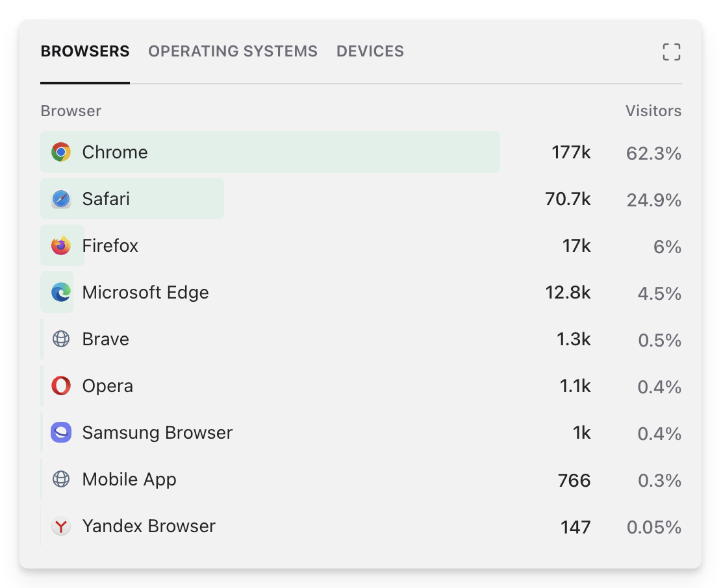The height and width of the screenshot is (588, 721).
Task: Click the Samsung Browser icon
Action: coord(61,433)
